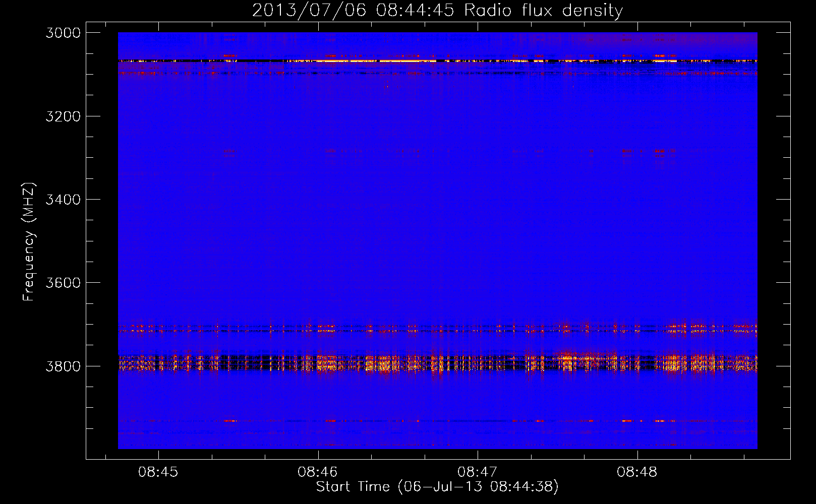Image resolution: width=816 pixels, height=504 pixels.
Task: Click the 3600 frequency tick label
Action: pos(63,283)
